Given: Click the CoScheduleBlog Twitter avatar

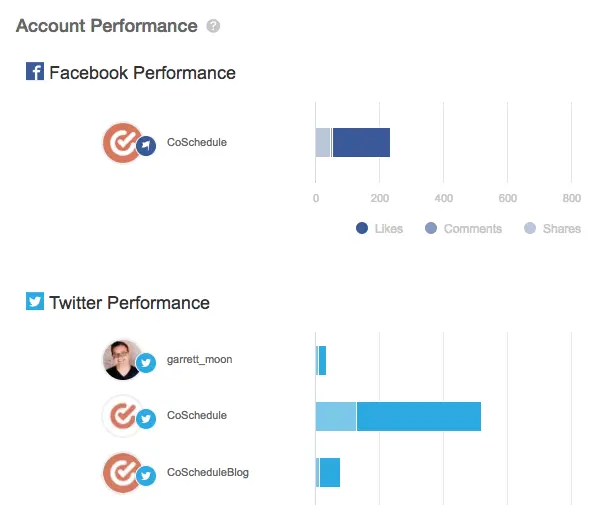Looking at the screenshot, I should pyautogui.click(x=122, y=473).
